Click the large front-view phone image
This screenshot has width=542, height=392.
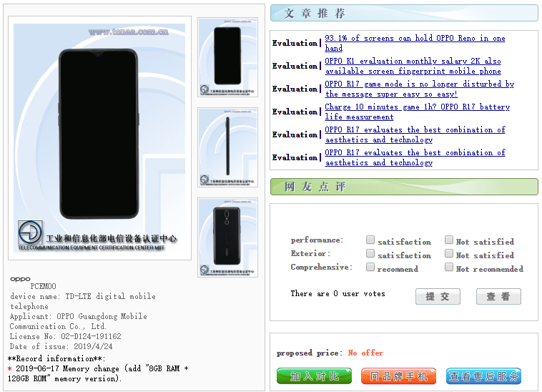pyautogui.click(x=99, y=137)
